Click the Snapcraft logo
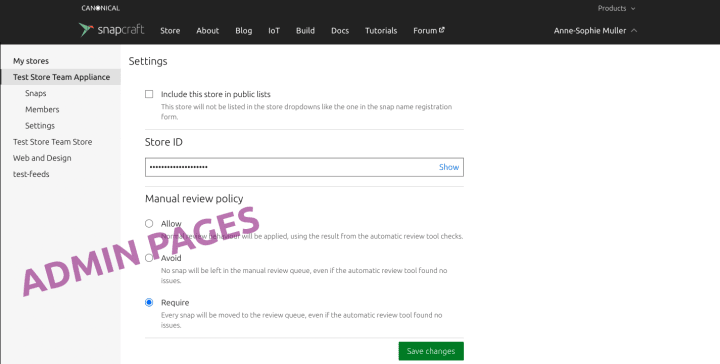 (111, 30)
